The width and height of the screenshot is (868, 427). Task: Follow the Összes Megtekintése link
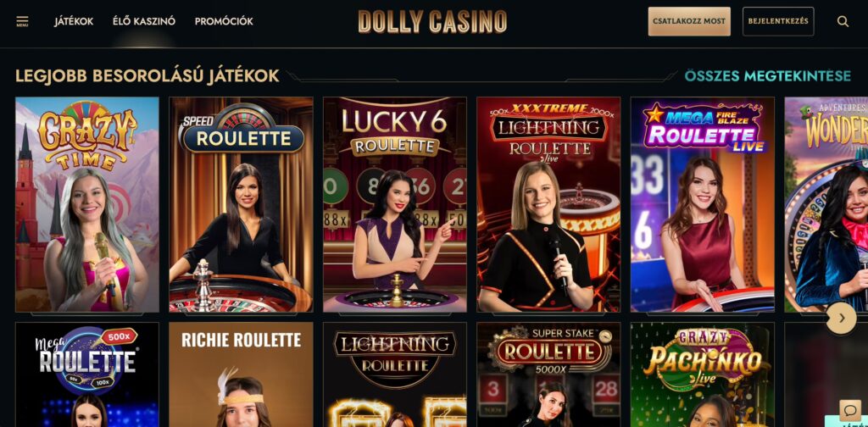pos(768,75)
